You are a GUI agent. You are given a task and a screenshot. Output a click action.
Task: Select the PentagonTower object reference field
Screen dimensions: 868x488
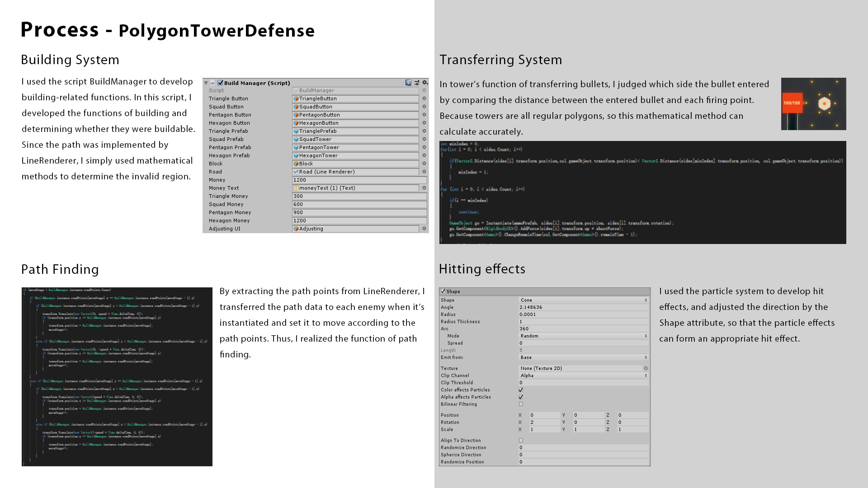[355, 147]
